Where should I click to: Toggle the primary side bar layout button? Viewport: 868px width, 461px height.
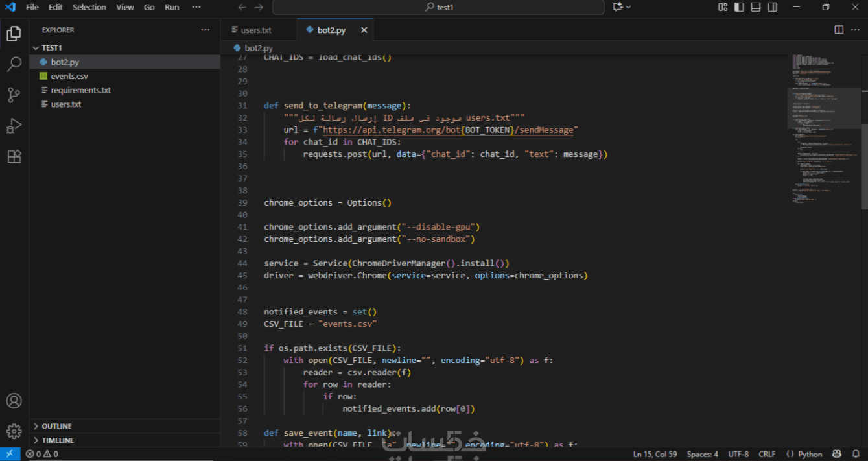click(740, 7)
